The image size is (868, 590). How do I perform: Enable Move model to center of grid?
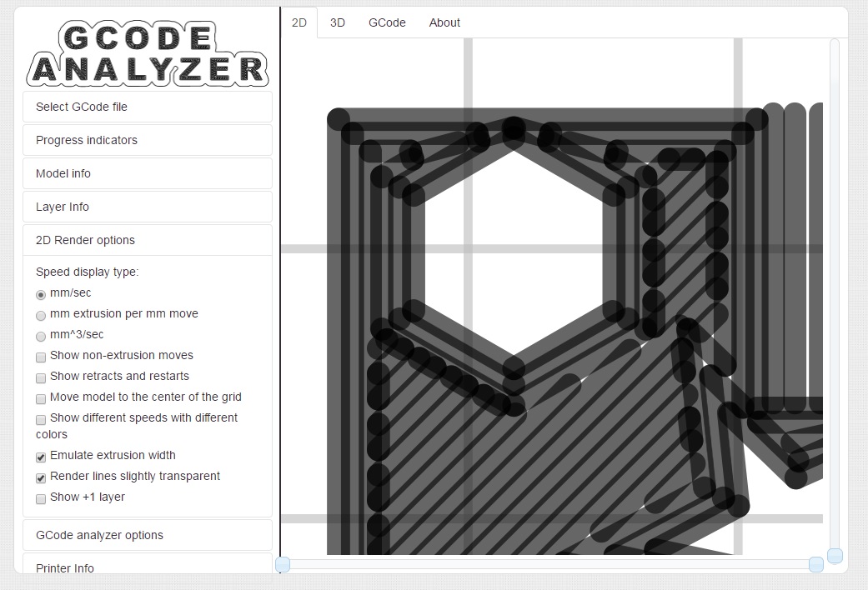tap(40, 399)
